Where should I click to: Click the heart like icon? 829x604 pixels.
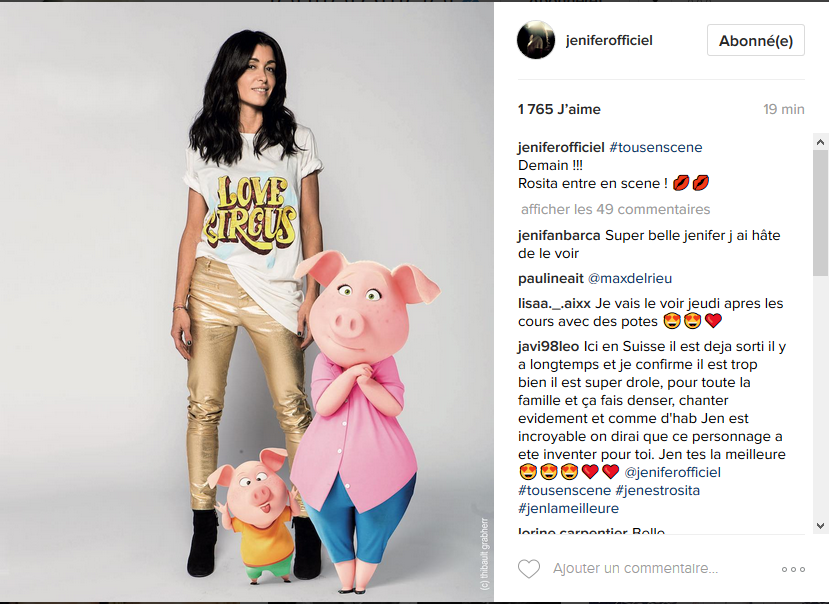tap(529, 569)
